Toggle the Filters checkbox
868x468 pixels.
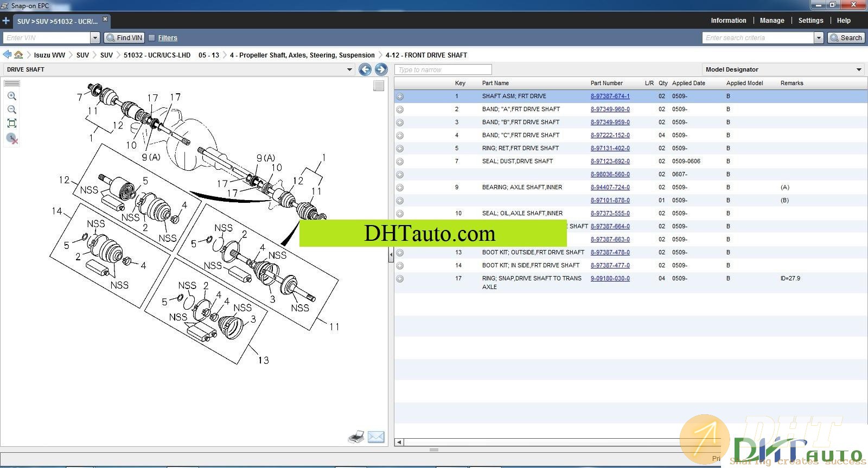click(152, 38)
